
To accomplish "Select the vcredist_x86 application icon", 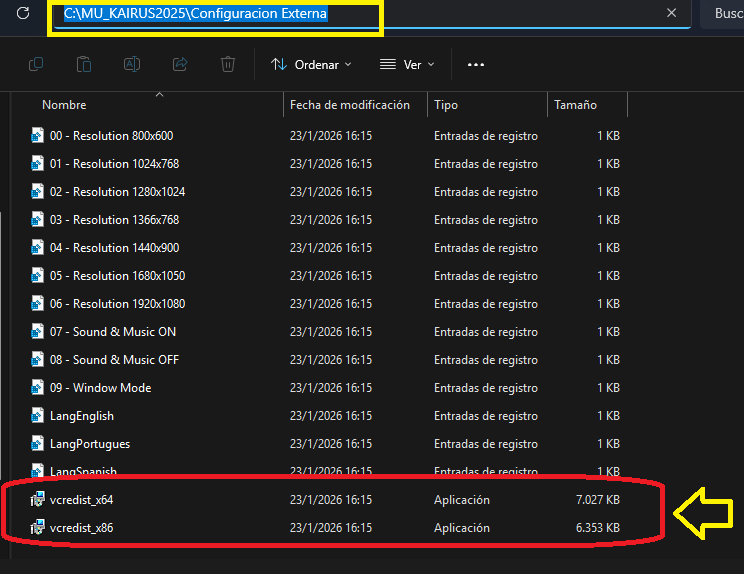I will [x=38, y=528].
